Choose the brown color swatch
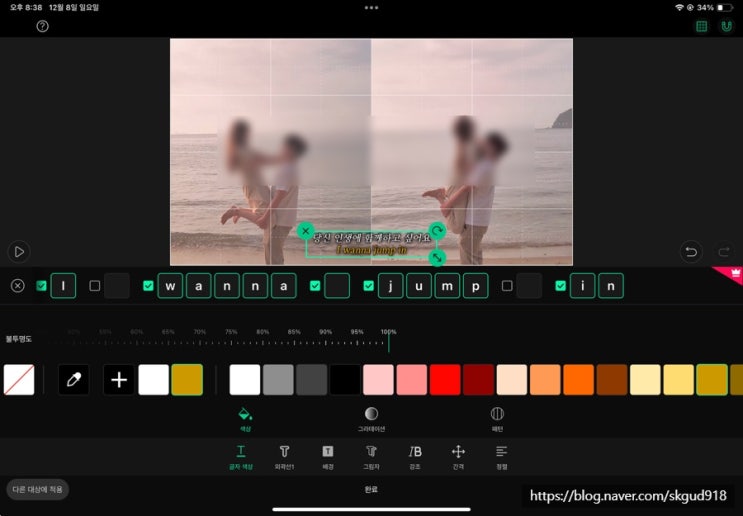This screenshot has height=516, width=743. coord(612,380)
